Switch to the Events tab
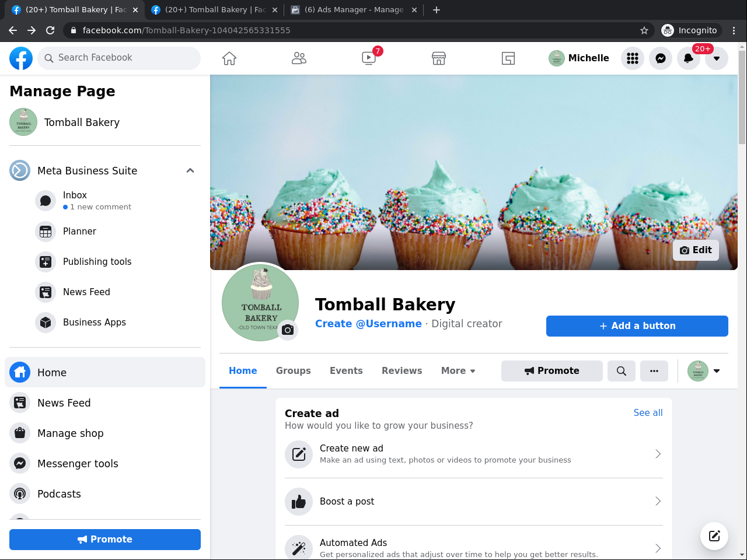 (346, 371)
